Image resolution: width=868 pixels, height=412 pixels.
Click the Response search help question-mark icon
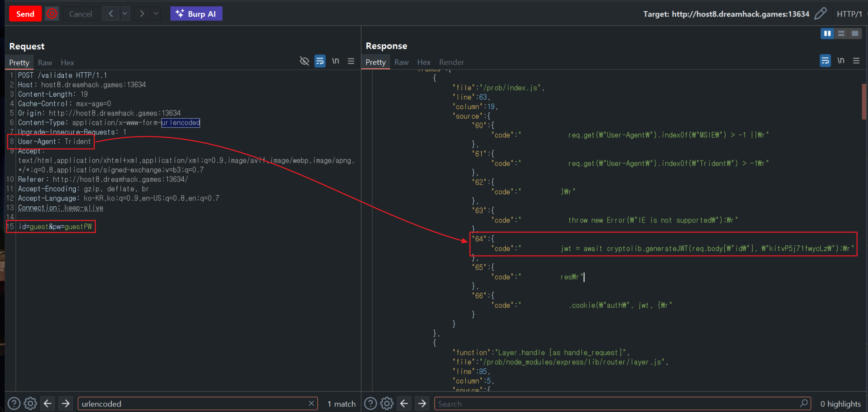click(x=371, y=403)
